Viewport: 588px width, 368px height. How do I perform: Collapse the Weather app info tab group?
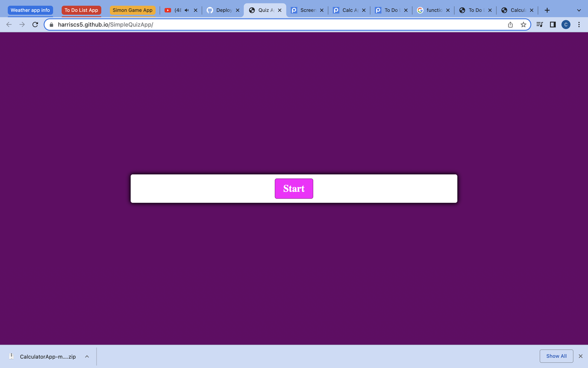30,10
